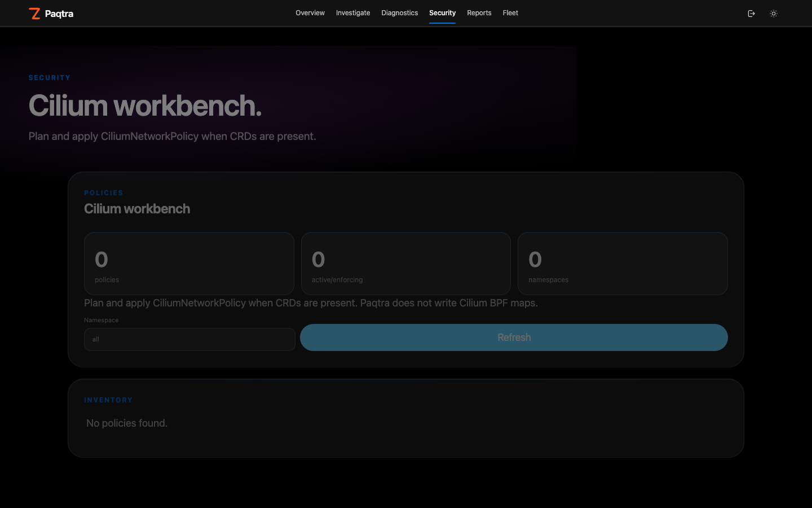Click the hero subtitle about CiliumNetworkPolicy

[173, 137]
